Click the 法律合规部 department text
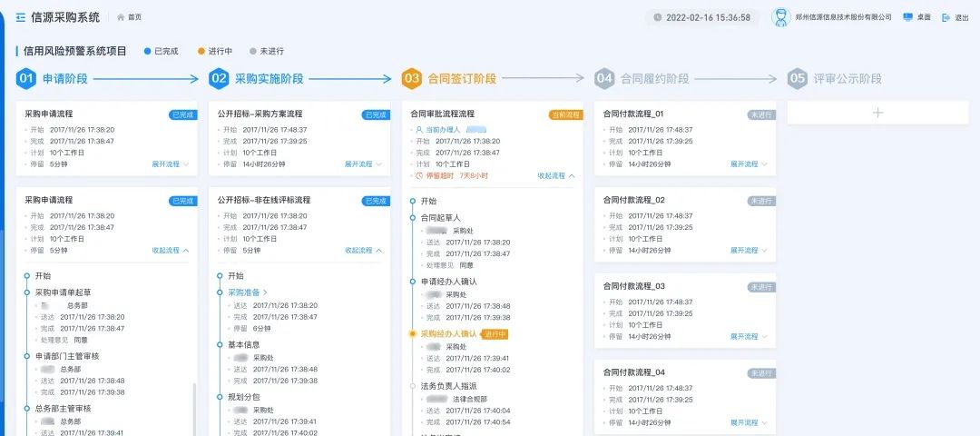The image size is (980, 436). (470, 399)
